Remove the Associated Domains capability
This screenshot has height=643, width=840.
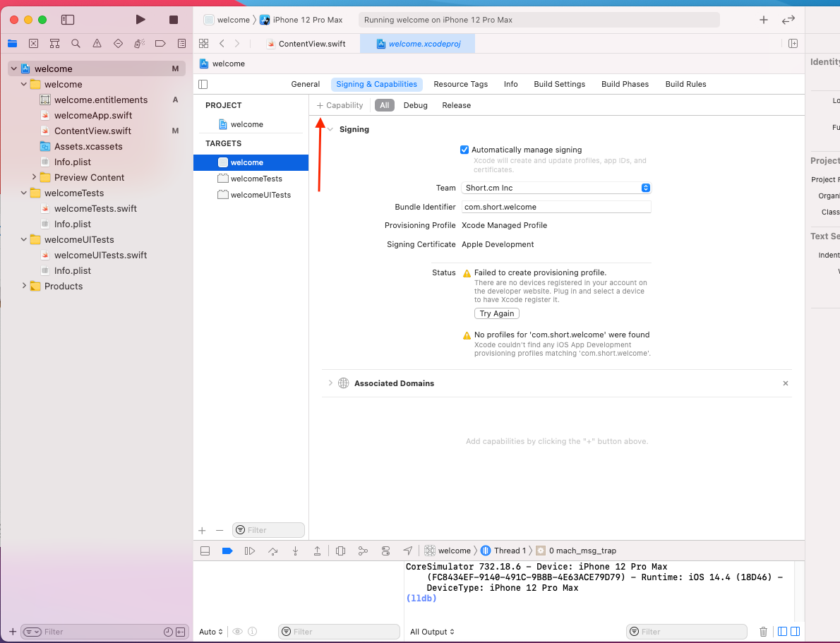(x=786, y=383)
